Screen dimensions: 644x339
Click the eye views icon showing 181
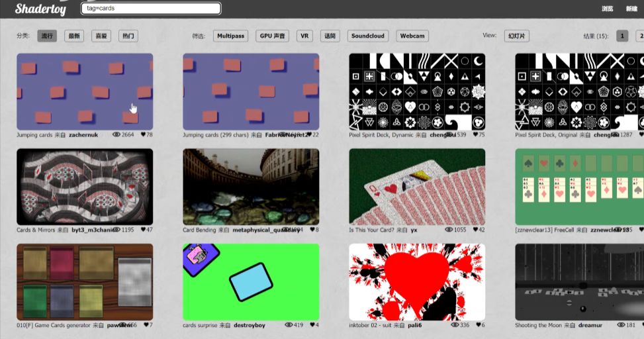621,324
